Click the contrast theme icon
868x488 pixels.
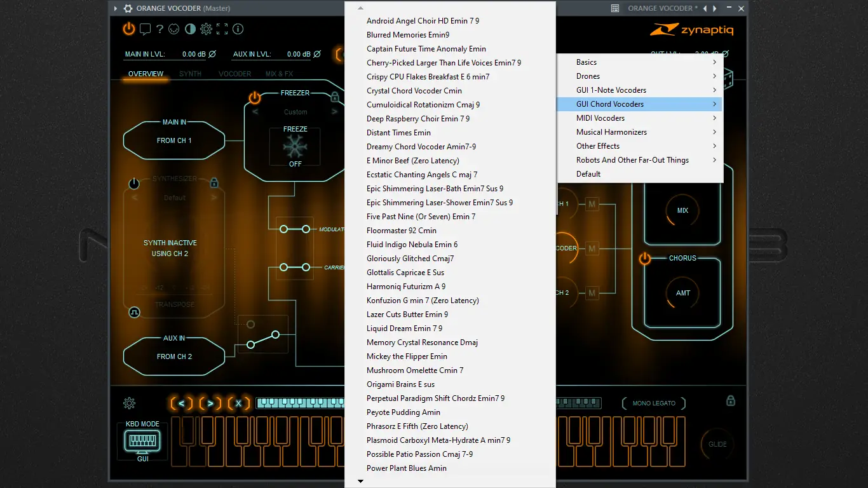[x=190, y=29]
